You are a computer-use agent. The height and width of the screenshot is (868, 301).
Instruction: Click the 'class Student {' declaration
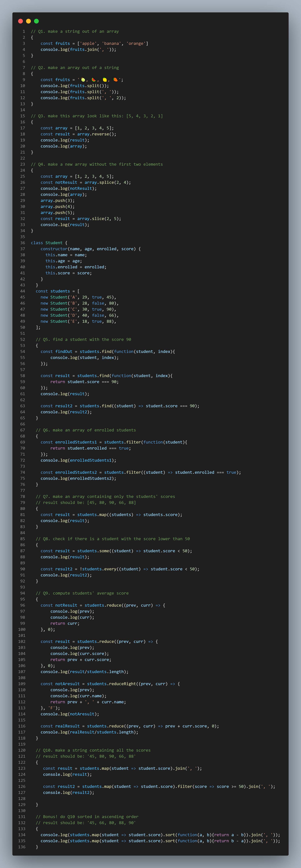tap(49, 243)
